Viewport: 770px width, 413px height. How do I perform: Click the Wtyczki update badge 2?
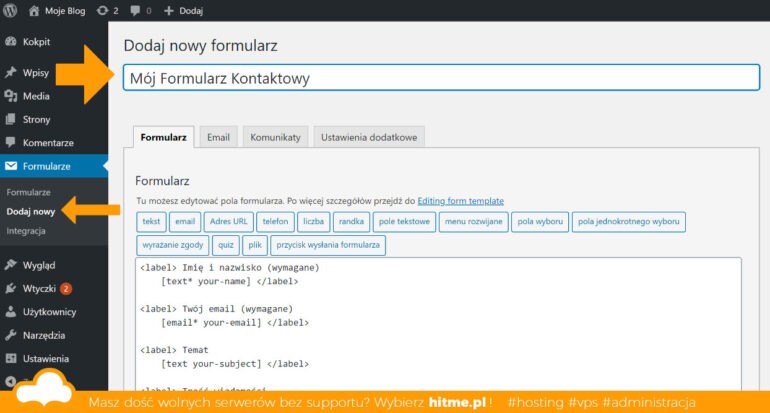(66, 289)
